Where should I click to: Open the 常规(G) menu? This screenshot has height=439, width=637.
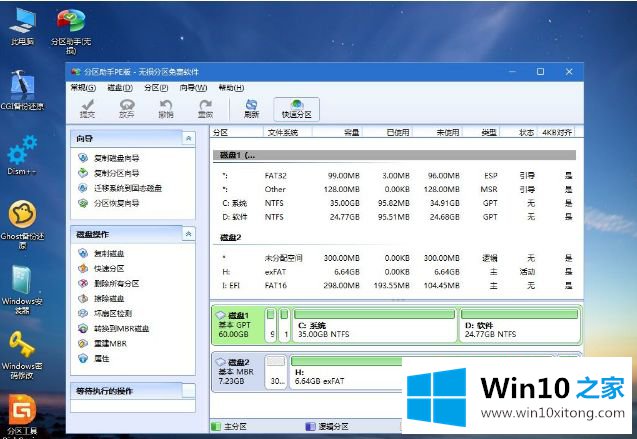tap(83, 88)
